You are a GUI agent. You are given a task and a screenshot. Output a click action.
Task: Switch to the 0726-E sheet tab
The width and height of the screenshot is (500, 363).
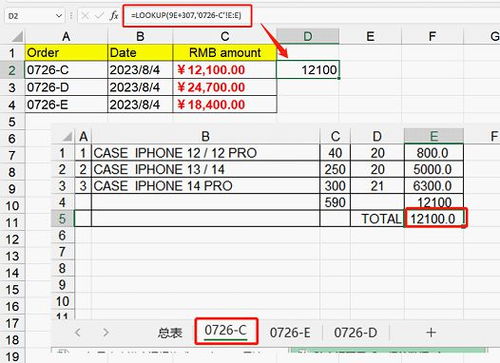(x=290, y=333)
